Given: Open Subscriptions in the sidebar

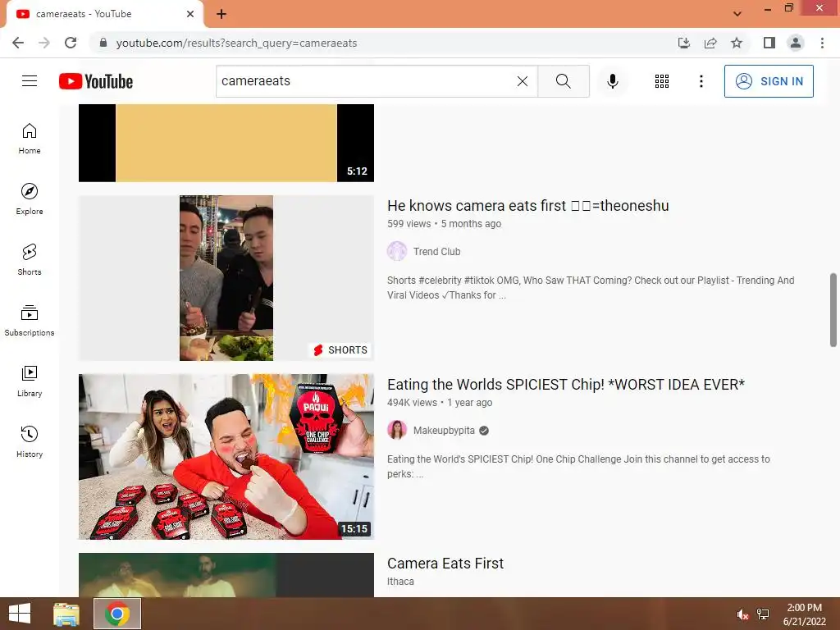Looking at the screenshot, I should (30, 321).
